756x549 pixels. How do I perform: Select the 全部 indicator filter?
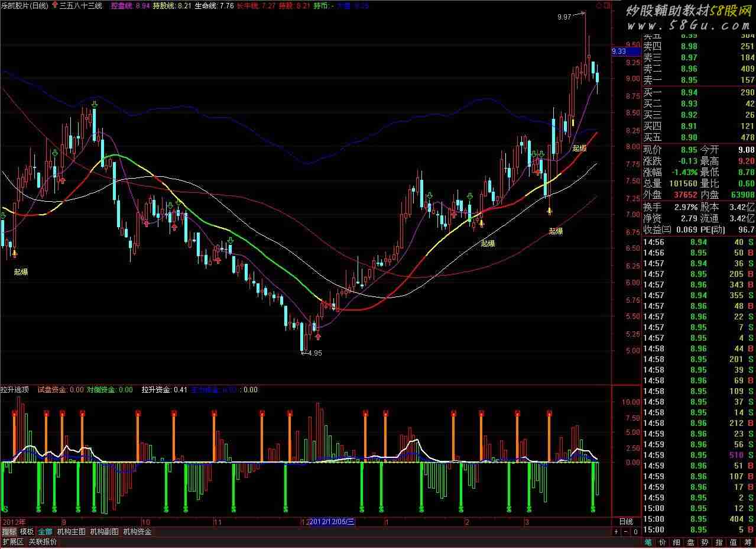tap(45, 532)
